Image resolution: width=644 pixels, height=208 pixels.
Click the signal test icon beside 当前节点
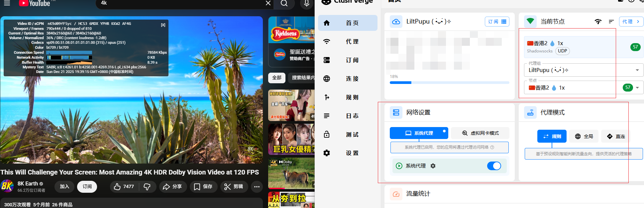[598, 22]
